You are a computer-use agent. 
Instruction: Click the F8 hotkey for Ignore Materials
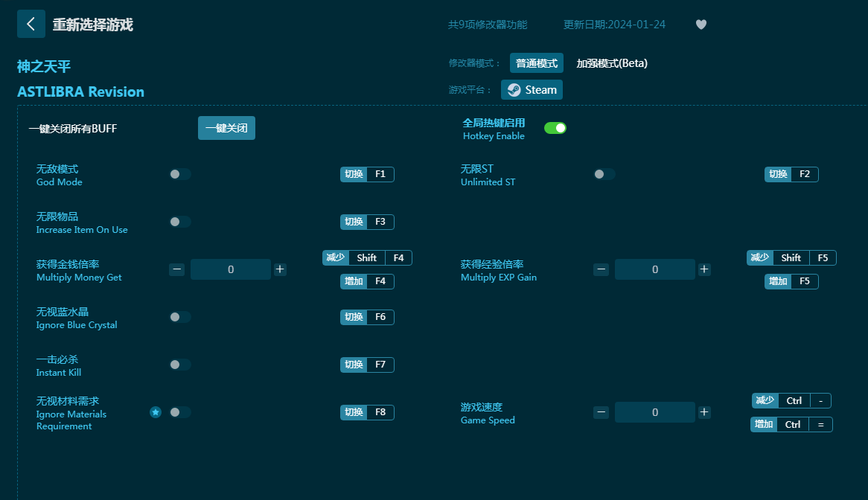coord(367,412)
